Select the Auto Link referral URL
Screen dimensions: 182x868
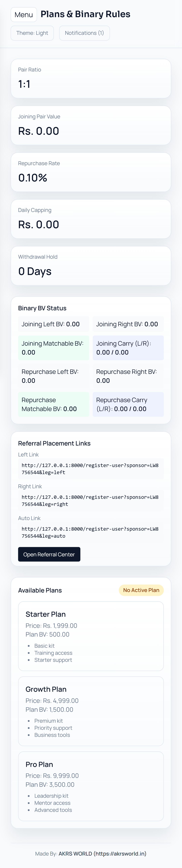pos(90,532)
